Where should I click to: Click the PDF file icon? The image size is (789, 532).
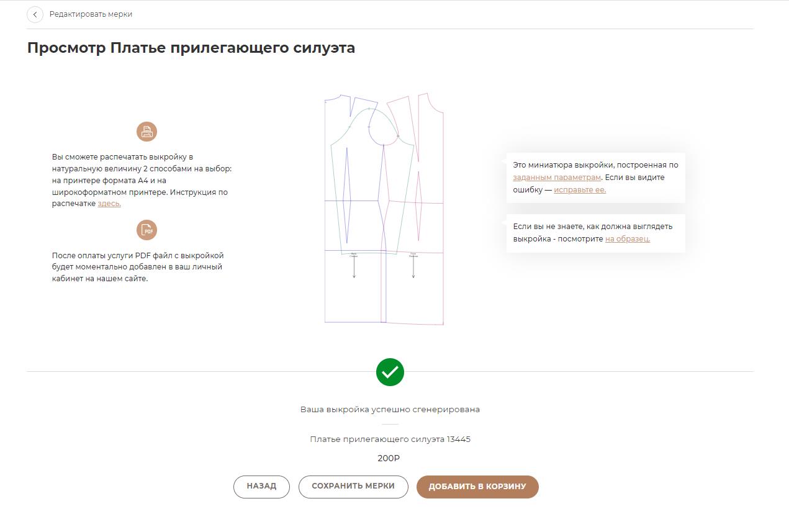tap(147, 230)
